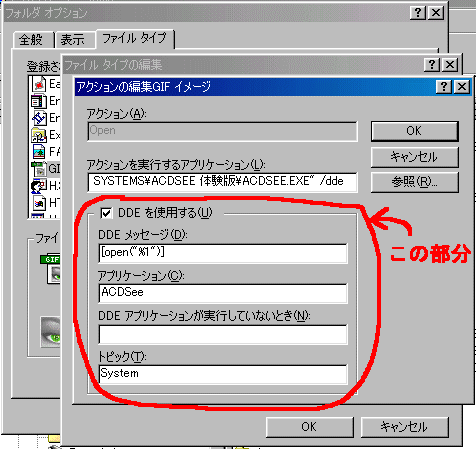Click 参照(R)... browse button
Screen dimensions: 476x449
tap(414, 182)
